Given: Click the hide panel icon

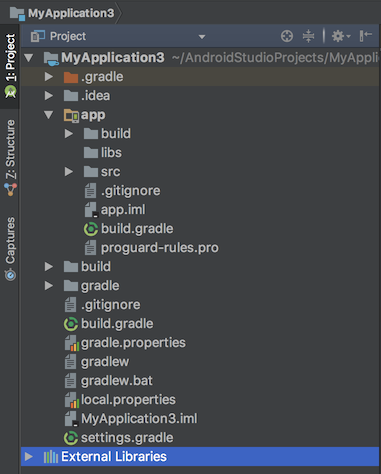Looking at the screenshot, I should pos(366,36).
